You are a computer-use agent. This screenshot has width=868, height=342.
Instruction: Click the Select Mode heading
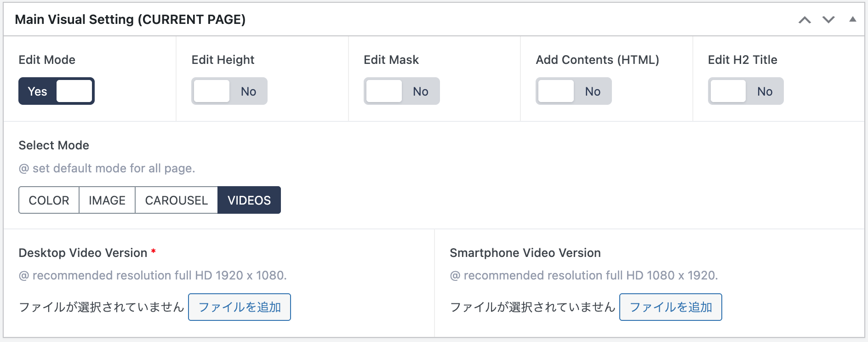[x=54, y=145]
